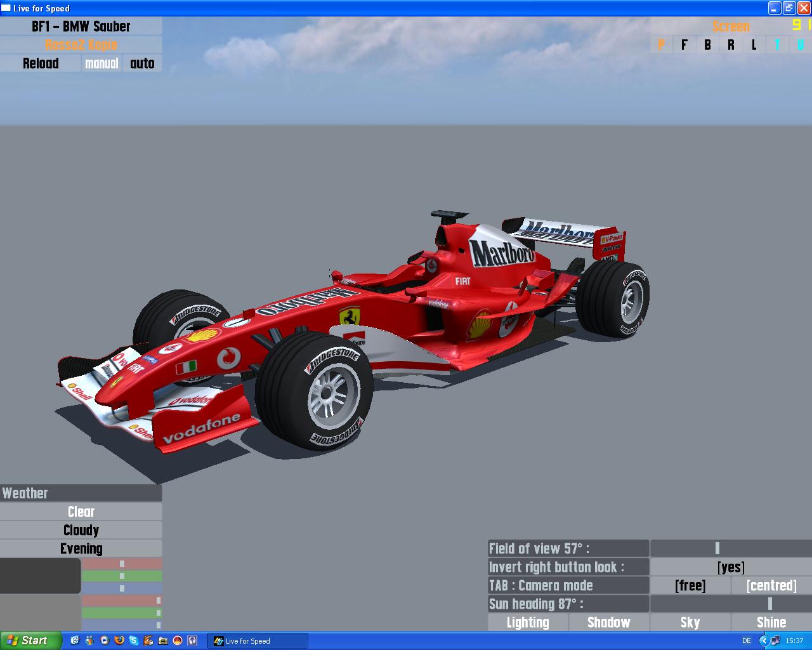Select the cyan T view button
812x650 pixels.
[x=777, y=44]
